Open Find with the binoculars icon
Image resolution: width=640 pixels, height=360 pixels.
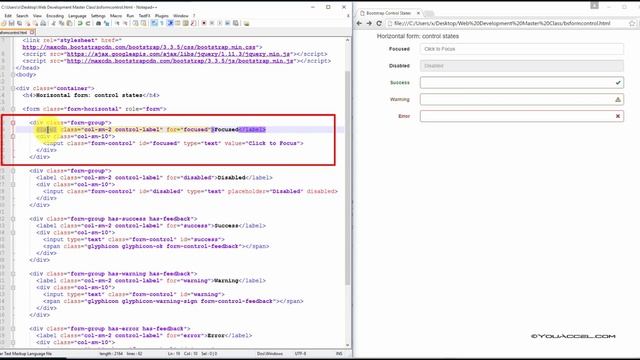[x=98, y=23]
